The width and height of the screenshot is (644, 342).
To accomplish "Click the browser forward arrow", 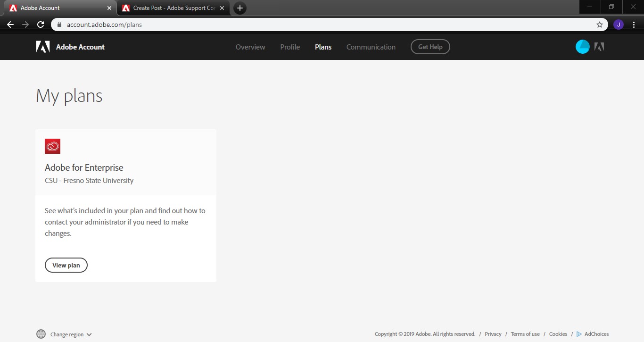I will tap(25, 25).
